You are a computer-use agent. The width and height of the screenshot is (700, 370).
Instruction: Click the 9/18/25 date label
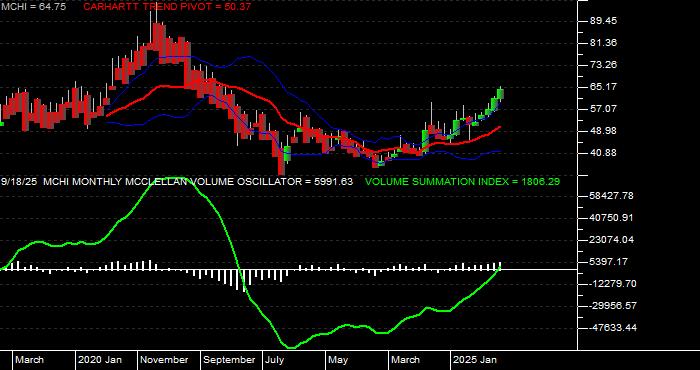pos(19,182)
